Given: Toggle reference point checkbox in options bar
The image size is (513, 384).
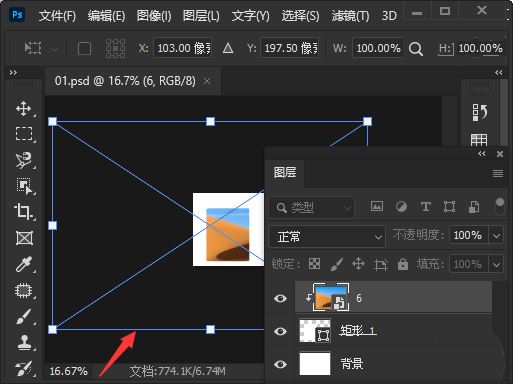Looking at the screenshot, I should coord(84,49).
